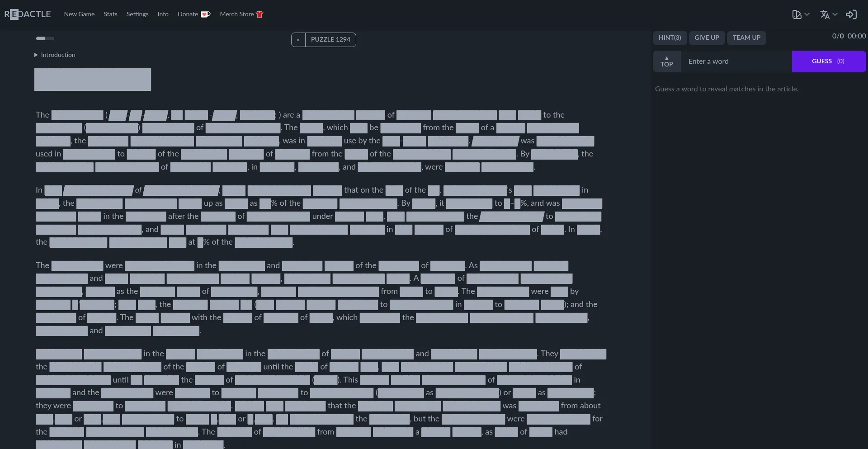This screenshot has height=449, width=868.
Task: Open the Info menu item
Action: pyautogui.click(x=163, y=14)
